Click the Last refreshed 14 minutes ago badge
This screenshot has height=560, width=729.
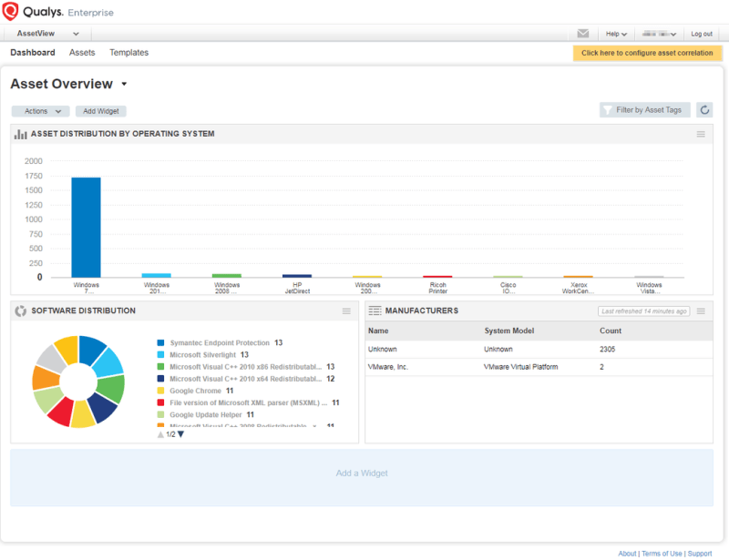tap(644, 311)
